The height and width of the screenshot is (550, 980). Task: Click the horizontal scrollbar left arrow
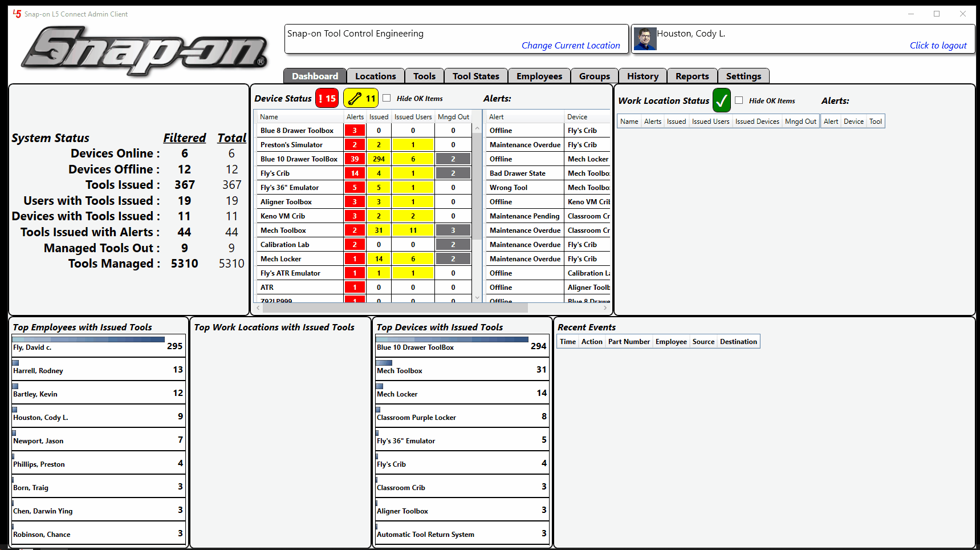point(258,308)
